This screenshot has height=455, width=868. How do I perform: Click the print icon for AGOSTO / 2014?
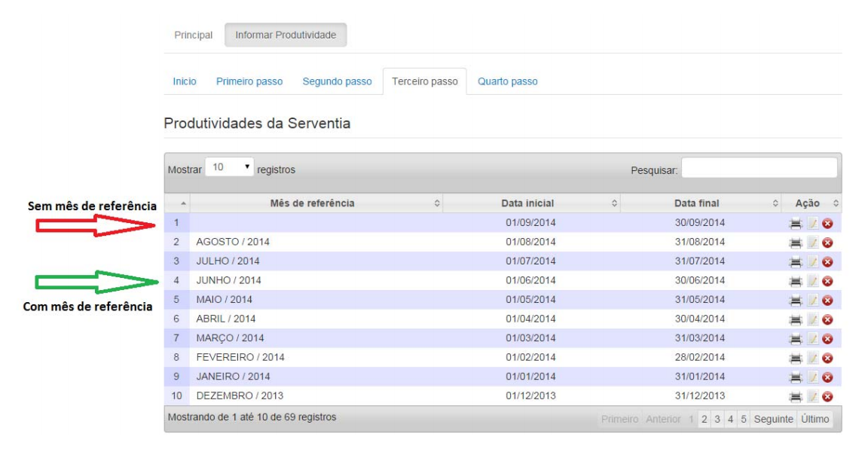(795, 243)
